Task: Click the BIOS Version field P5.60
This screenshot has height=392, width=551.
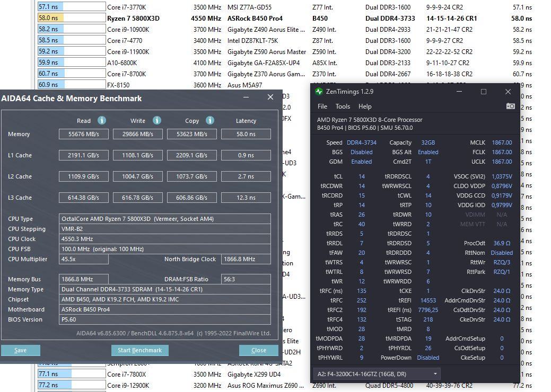Action: (165, 319)
